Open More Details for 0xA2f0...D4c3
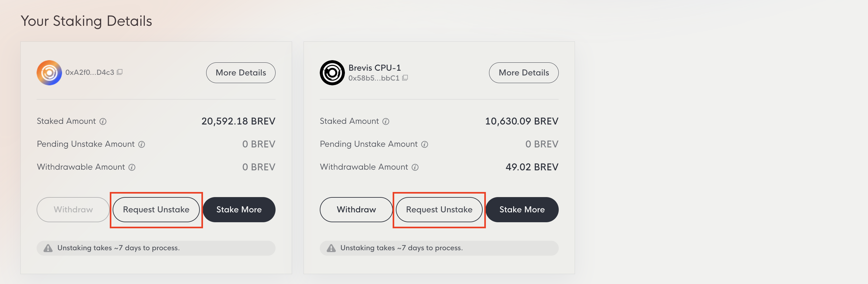 (241, 73)
